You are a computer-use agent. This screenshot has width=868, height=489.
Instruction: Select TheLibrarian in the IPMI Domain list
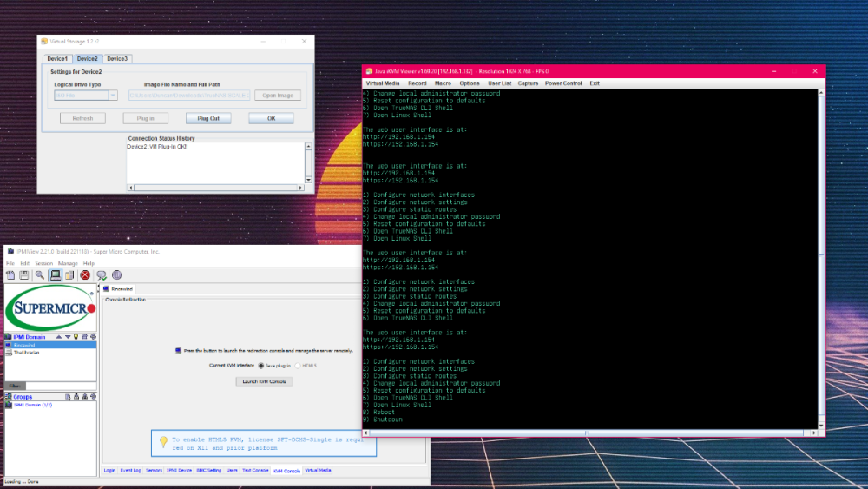point(27,353)
